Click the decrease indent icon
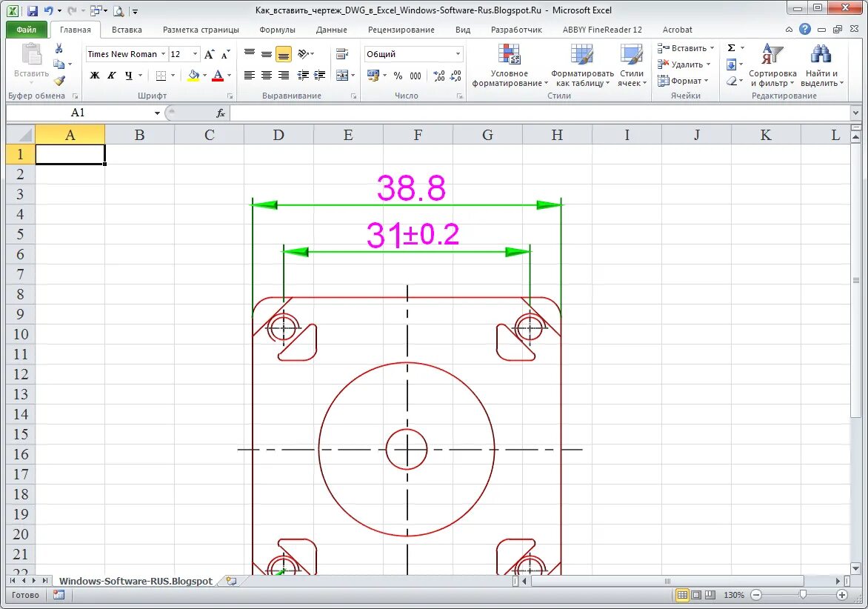 coord(304,76)
